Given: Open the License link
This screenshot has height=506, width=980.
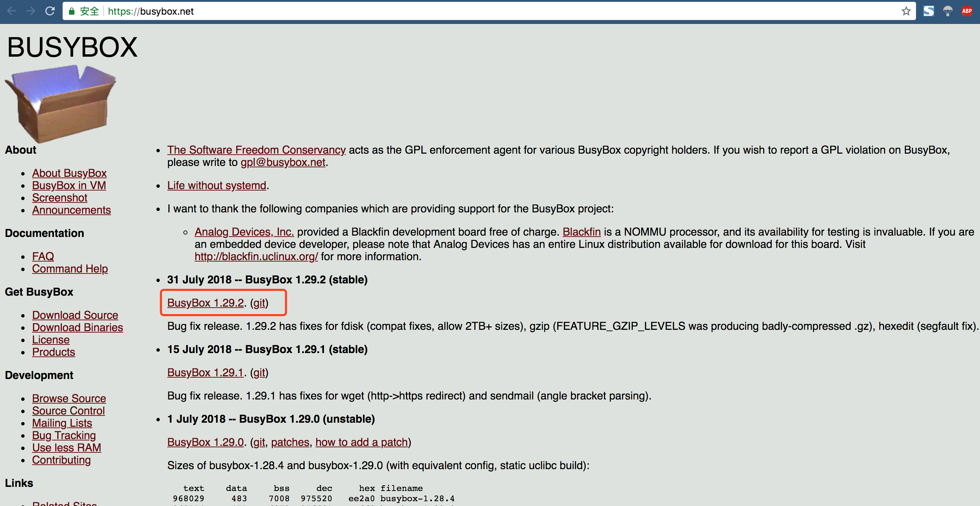Looking at the screenshot, I should pos(51,340).
